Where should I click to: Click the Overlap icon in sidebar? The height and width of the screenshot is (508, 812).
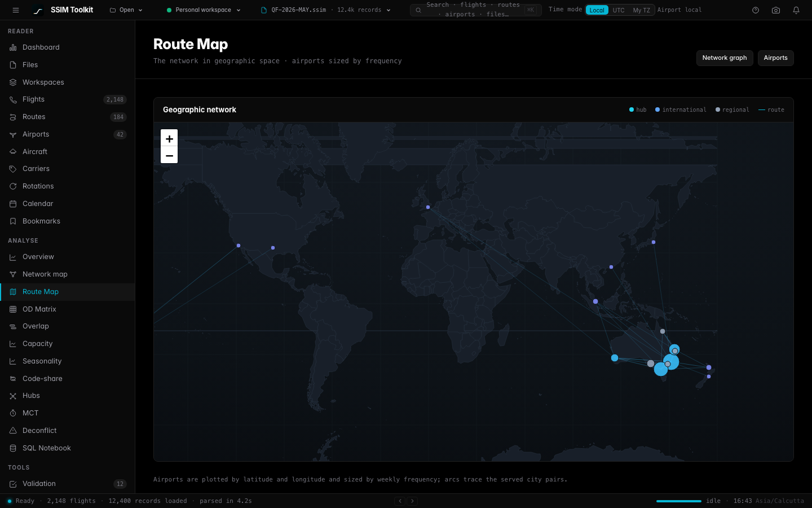(x=13, y=326)
